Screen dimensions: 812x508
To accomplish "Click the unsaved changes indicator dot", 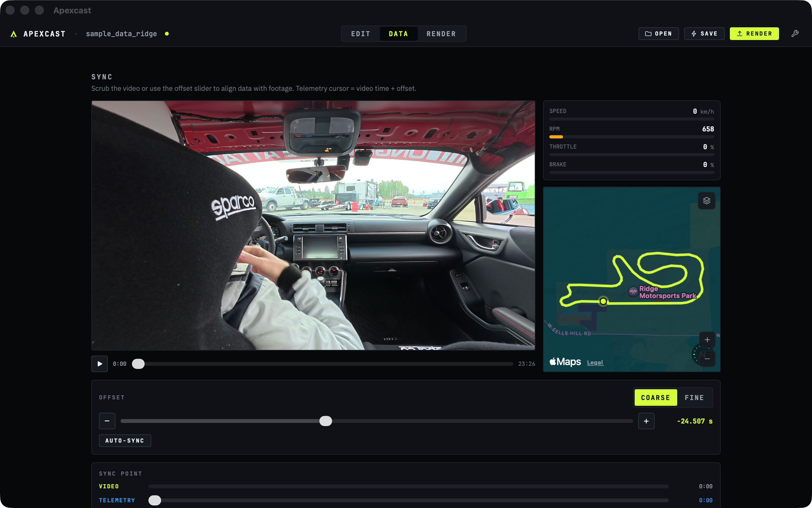I will coord(167,34).
